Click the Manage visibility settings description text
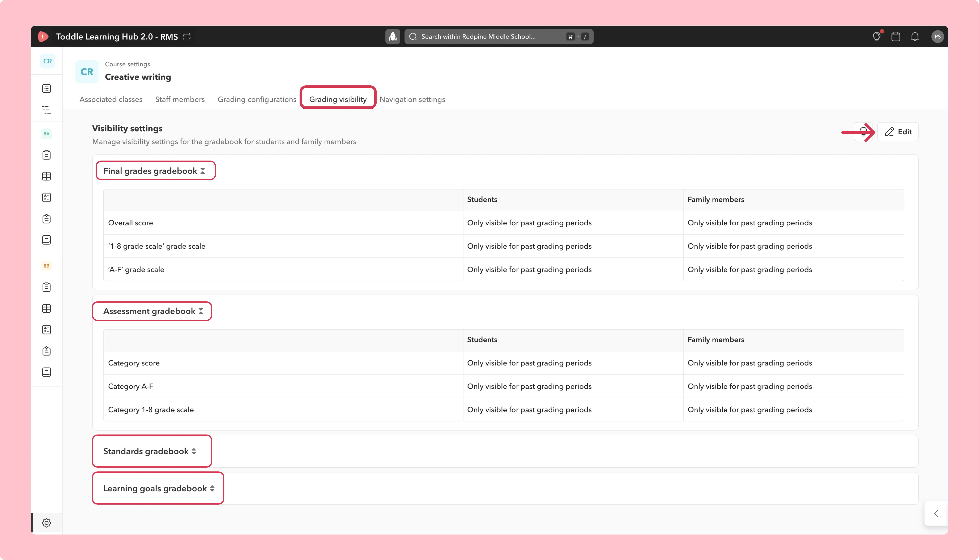This screenshot has width=979, height=560. click(x=224, y=142)
